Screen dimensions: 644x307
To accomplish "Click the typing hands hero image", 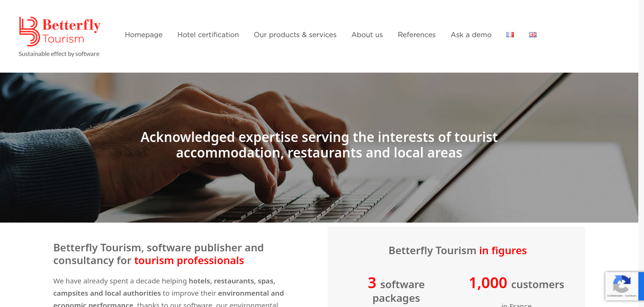I will tap(319, 148).
